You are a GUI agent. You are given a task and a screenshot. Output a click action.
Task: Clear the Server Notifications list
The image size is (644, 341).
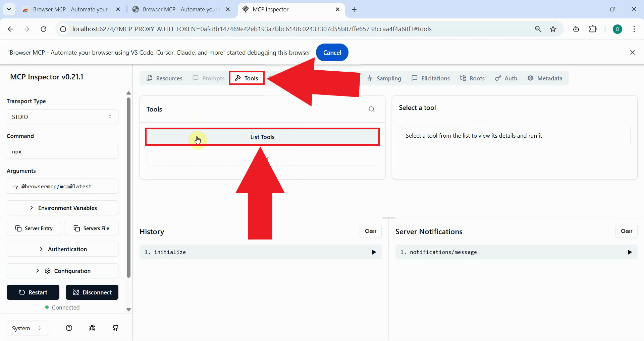pos(626,231)
